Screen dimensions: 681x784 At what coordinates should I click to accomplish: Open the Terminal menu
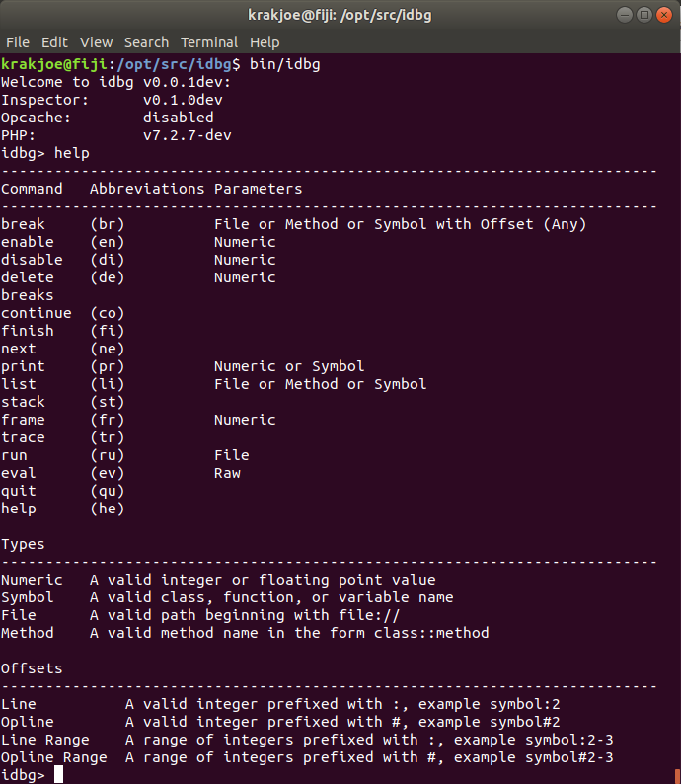[x=209, y=42]
